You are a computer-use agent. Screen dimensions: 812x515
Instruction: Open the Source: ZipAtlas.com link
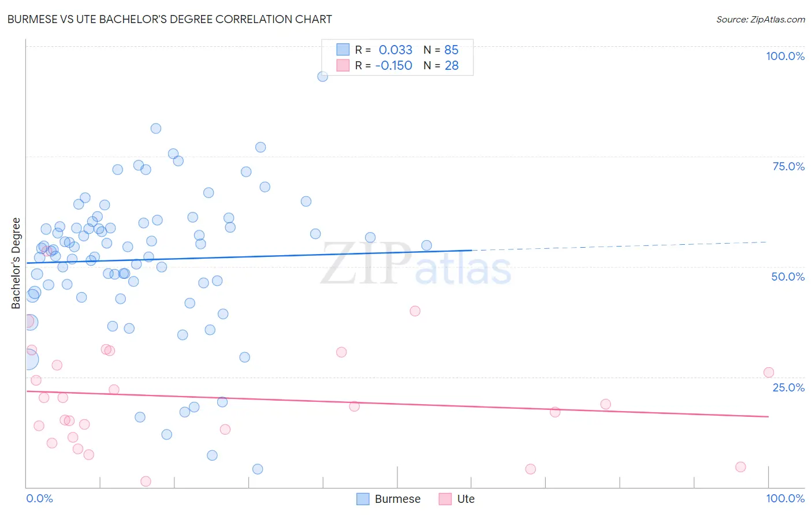[760, 20]
